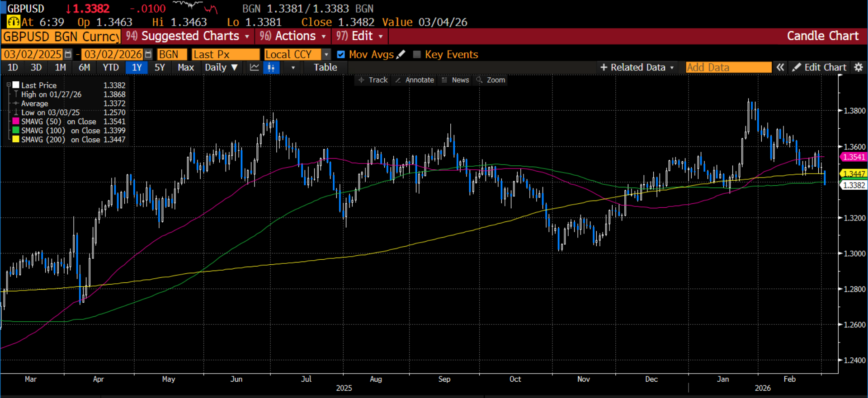
Task: Open the start date calendar picker
Action: (68, 55)
